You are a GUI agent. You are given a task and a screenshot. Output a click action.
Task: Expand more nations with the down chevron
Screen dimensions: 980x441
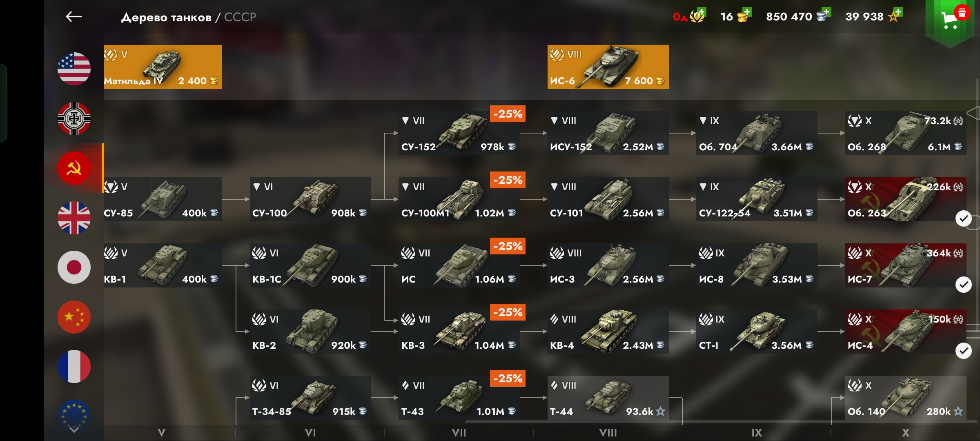[x=74, y=430]
